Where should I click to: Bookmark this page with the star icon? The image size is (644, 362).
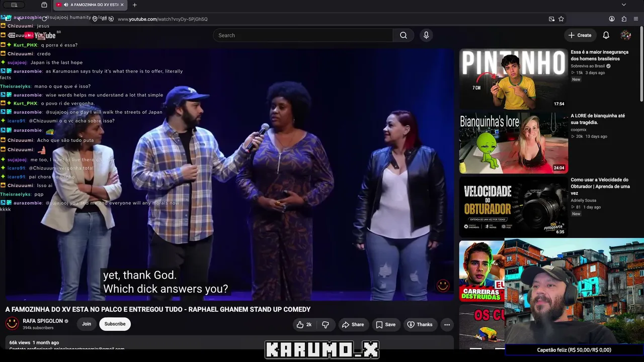coord(561,19)
